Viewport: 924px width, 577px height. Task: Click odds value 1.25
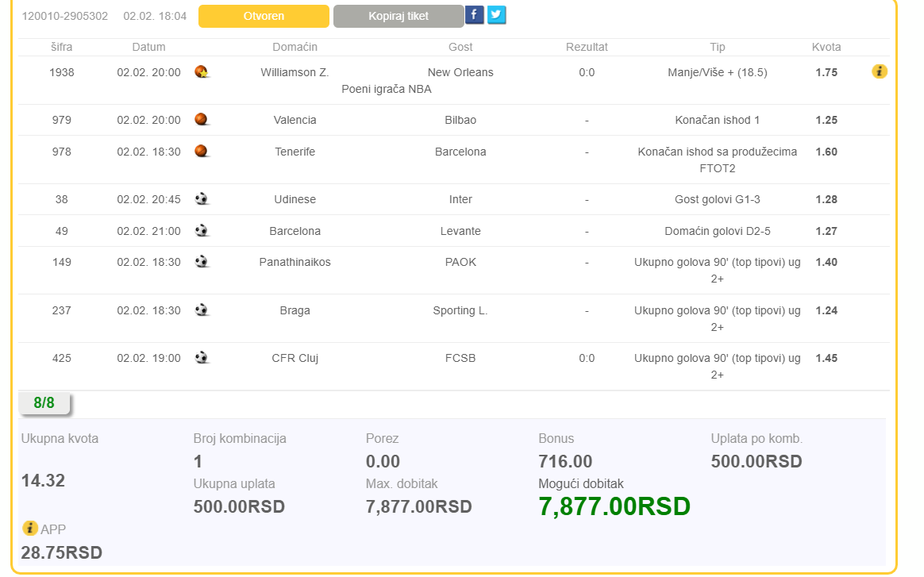point(826,120)
